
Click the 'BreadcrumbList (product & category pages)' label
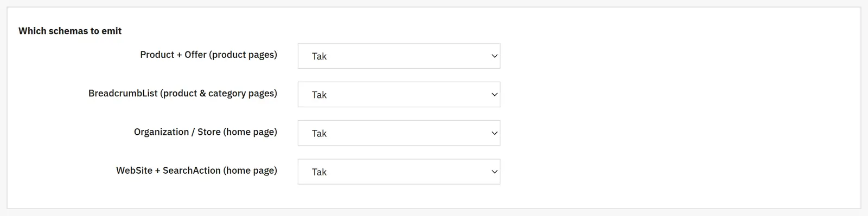(x=183, y=93)
